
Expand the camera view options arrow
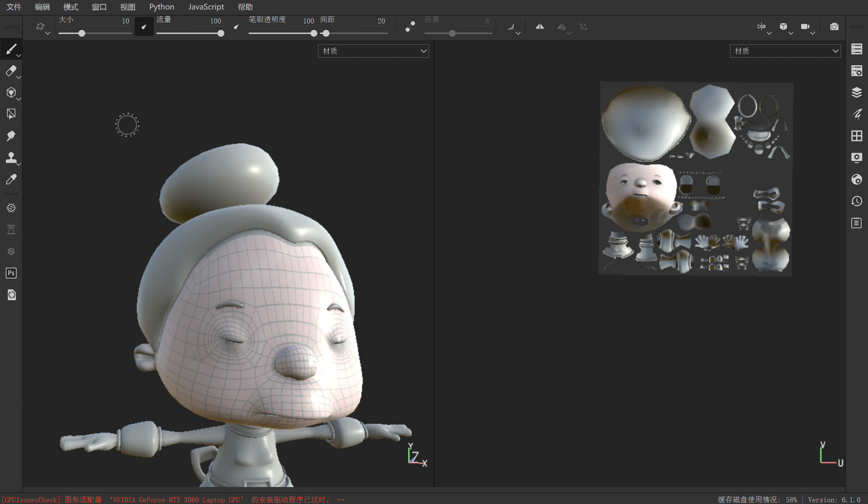[813, 33]
